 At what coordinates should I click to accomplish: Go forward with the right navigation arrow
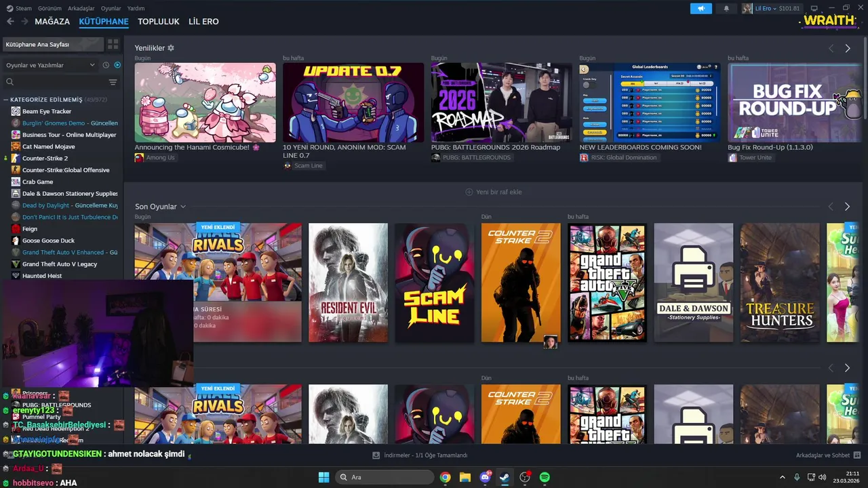click(24, 22)
